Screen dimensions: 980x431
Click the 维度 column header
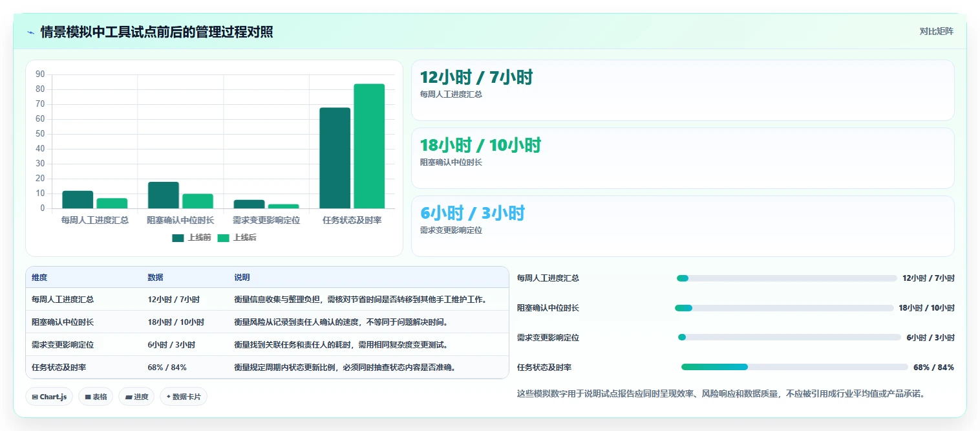[39, 278]
